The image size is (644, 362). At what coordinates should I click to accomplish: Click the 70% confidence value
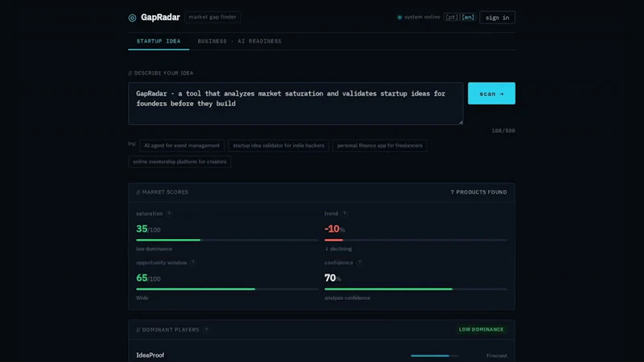click(x=332, y=278)
